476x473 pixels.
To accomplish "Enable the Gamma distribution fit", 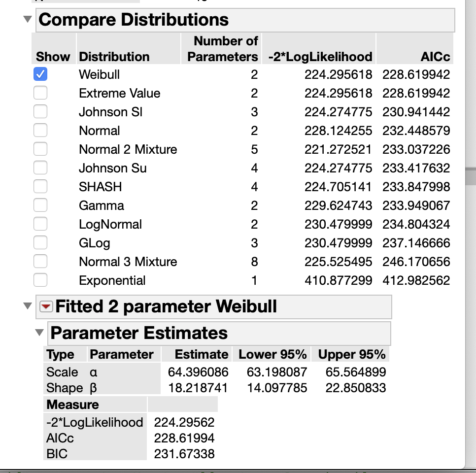I will 40,205.
